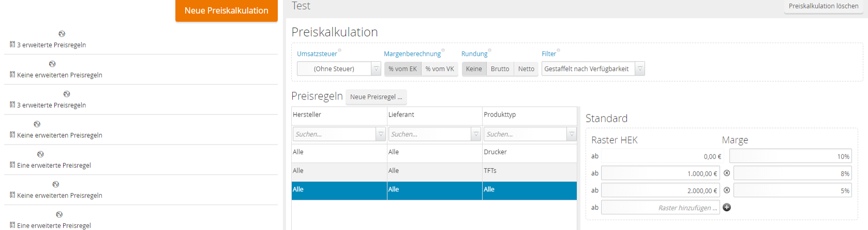Screen dimensions: 868x230
Task: Remove the 2.000,00 € raster row
Action: point(727,190)
